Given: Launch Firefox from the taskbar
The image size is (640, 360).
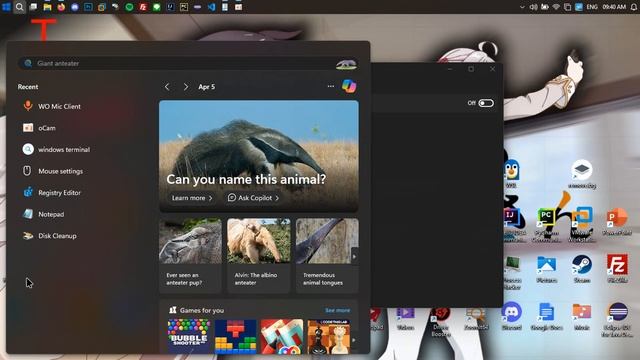Looking at the screenshot, I should click(x=61, y=7).
